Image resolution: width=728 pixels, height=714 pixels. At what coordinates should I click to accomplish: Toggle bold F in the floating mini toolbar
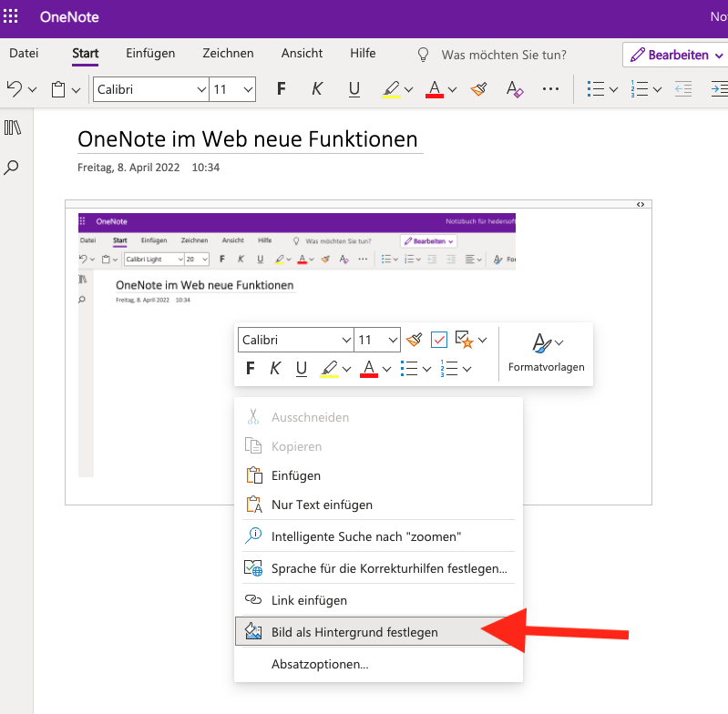point(251,369)
